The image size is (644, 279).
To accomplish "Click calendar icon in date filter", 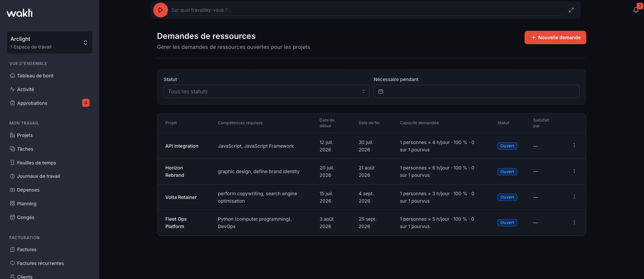I will pos(381,91).
